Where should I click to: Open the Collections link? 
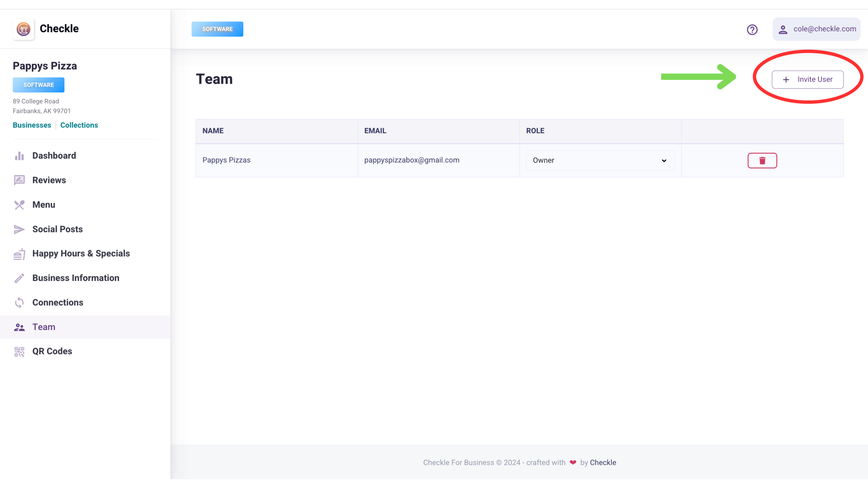79,125
